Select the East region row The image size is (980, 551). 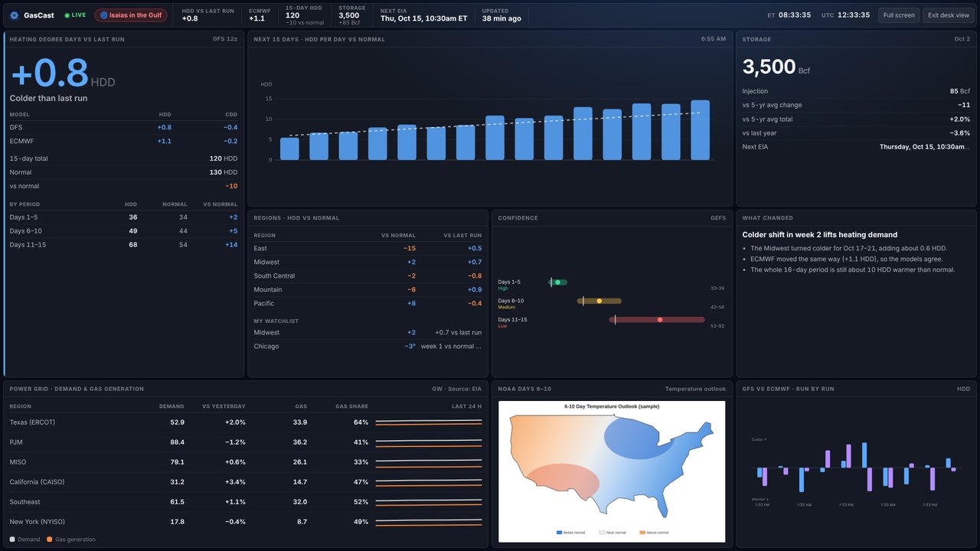tap(367, 248)
